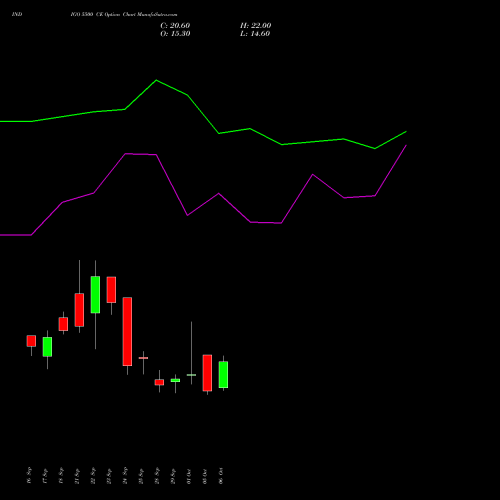Click the close value C: 20.60

pos(175,26)
